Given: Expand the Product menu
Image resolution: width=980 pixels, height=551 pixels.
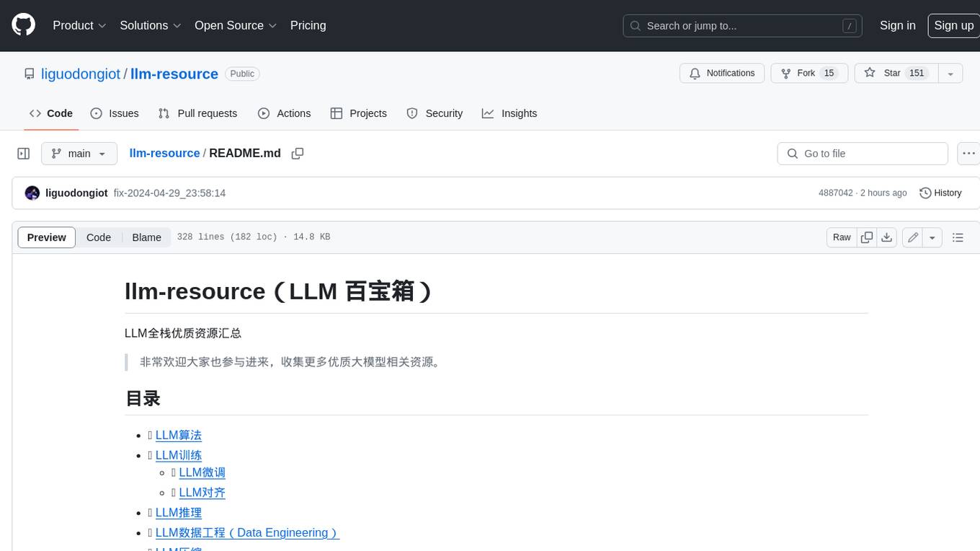Looking at the screenshot, I should [x=79, y=25].
